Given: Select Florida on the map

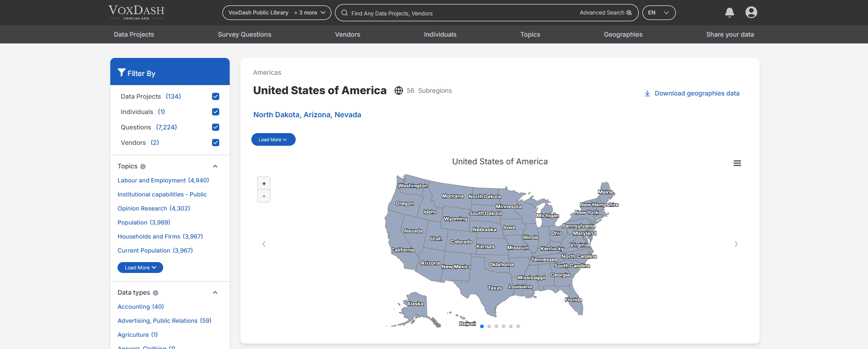Looking at the screenshot, I should pyautogui.click(x=573, y=300).
